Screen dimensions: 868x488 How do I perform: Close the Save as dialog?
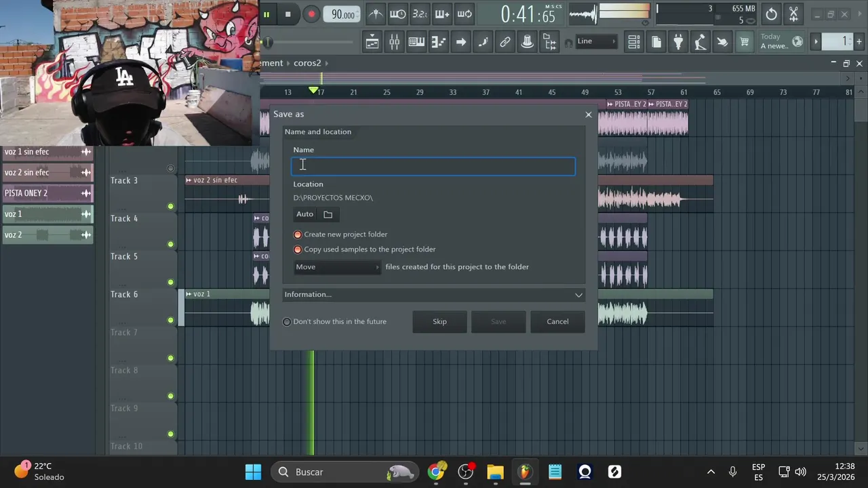click(x=589, y=115)
